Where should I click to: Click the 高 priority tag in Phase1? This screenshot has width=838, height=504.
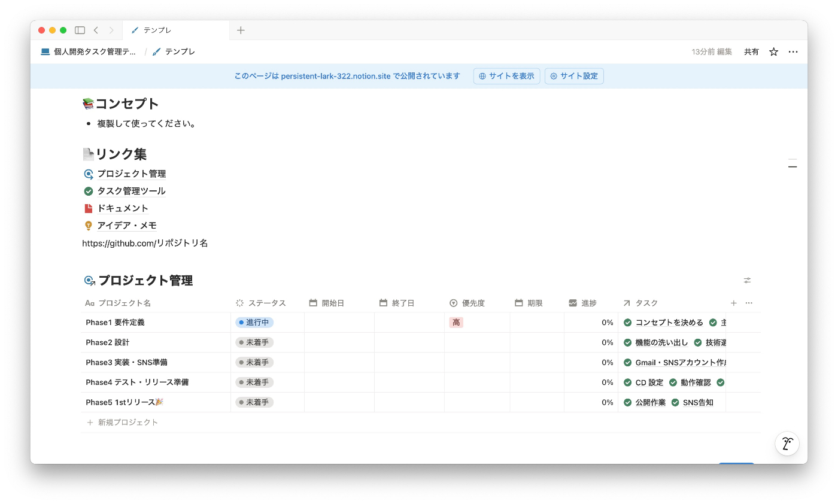coord(456,323)
